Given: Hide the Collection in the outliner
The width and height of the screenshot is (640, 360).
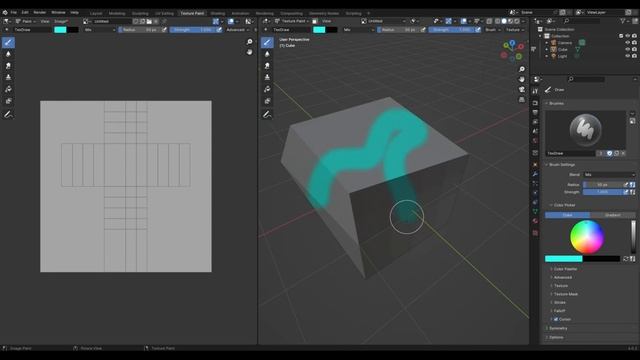Looking at the screenshot, I should [x=628, y=36].
